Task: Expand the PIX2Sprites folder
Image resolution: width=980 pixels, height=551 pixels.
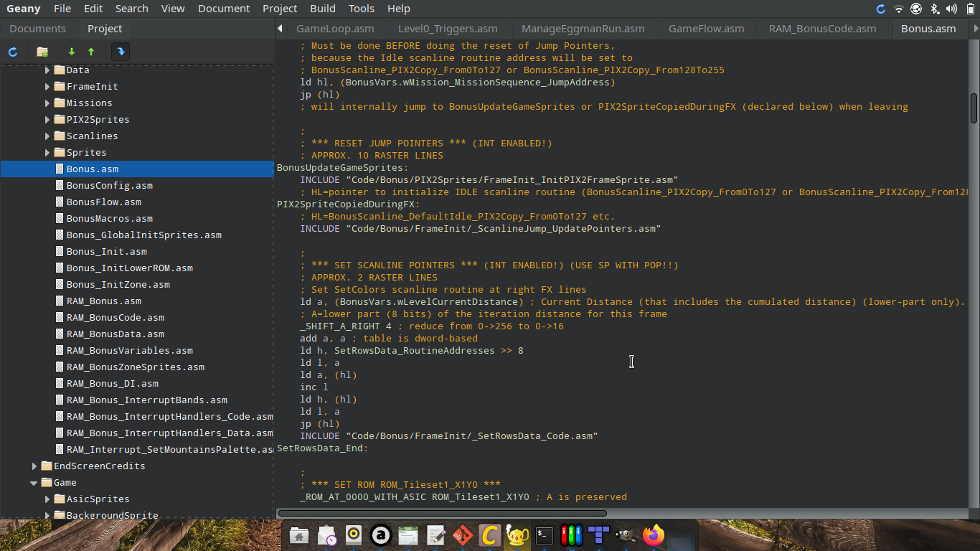Action: pyautogui.click(x=47, y=119)
